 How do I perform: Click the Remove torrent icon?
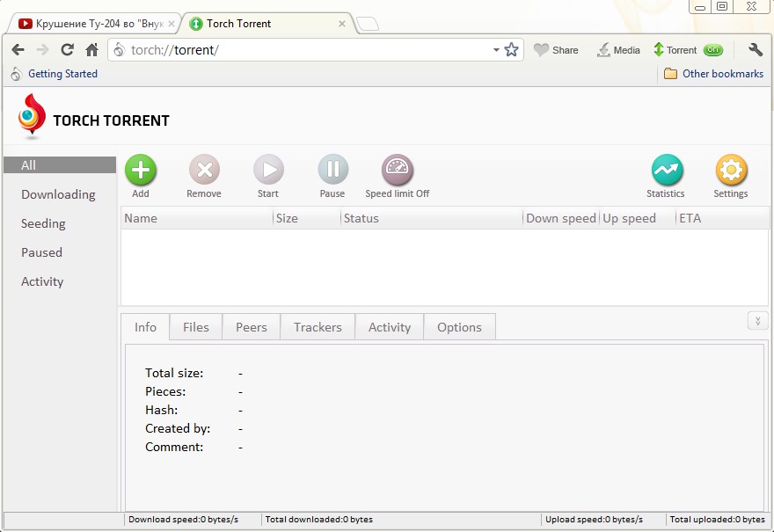tap(204, 169)
